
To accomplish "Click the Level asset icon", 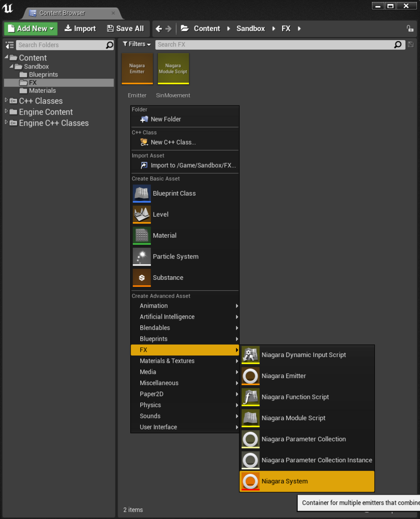I will (x=142, y=214).
